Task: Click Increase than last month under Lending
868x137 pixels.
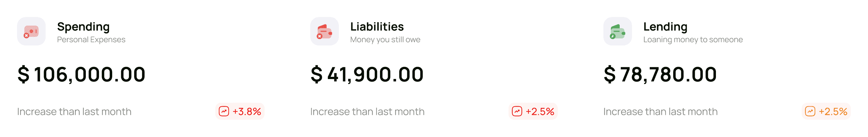Action: (x=660, y=111)
